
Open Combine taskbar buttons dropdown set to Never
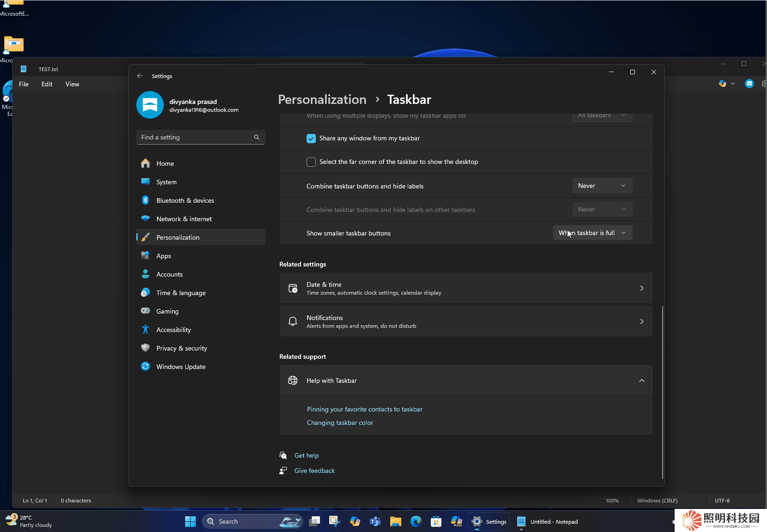point(602,186)
